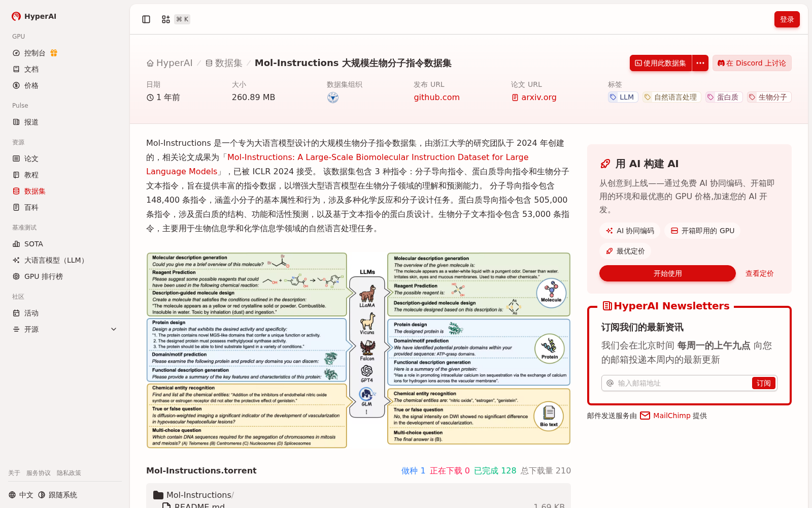The image size is (812, 508).
Task: Click the 数据集 sidebar database icon
Action: point(16,191)
